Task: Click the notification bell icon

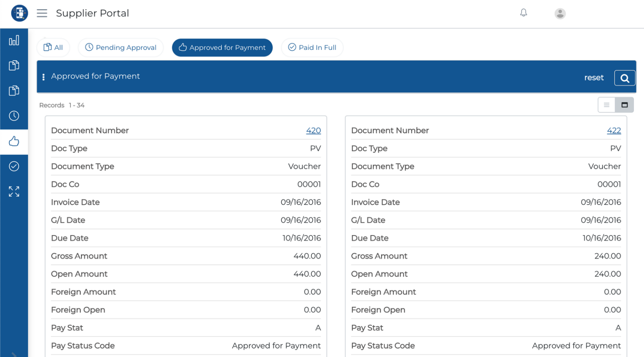Action: 523,13
